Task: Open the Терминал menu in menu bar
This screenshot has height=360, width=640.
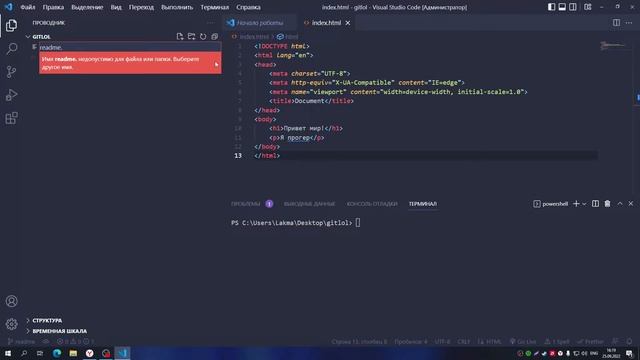Action: click(214, 7)
